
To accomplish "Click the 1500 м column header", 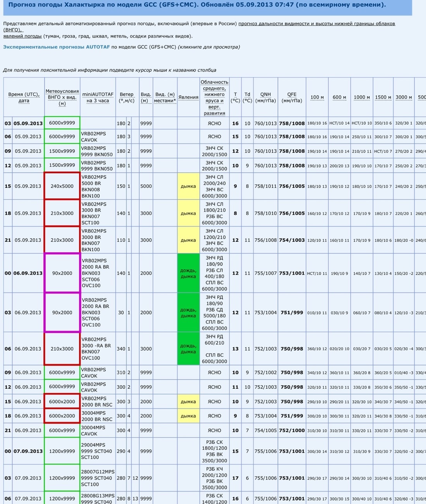I will (383, 97).
